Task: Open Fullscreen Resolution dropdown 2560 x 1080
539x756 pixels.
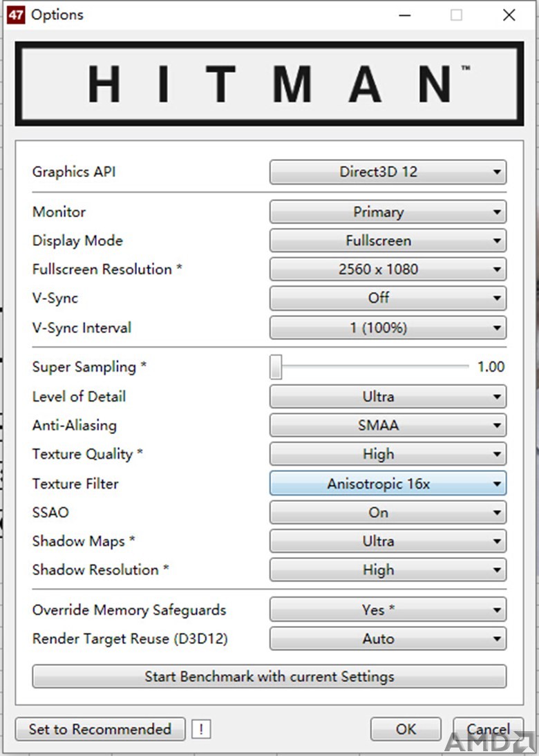Action: point(388,269)
